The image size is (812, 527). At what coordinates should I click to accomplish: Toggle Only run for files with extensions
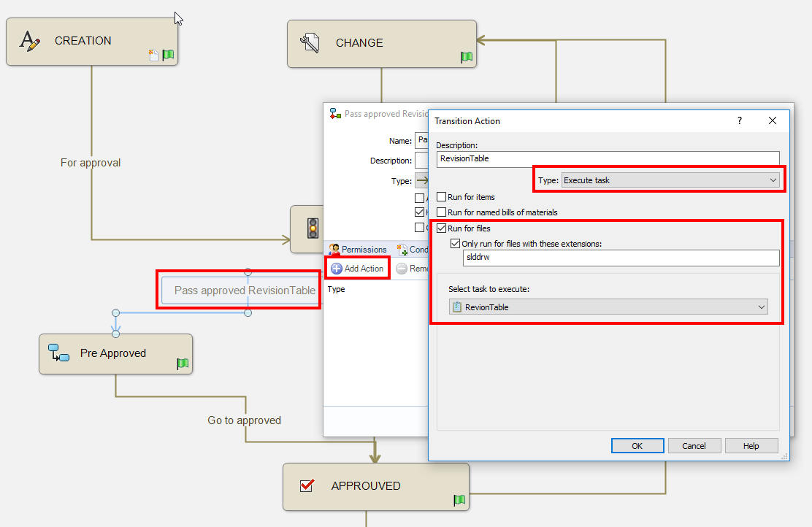[456, 243]
